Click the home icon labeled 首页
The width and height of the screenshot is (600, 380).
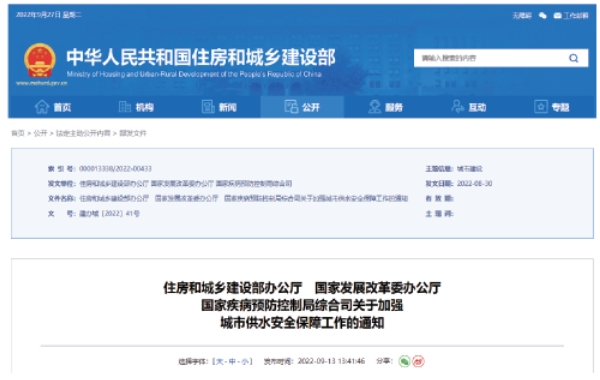[x=42, y=107]
